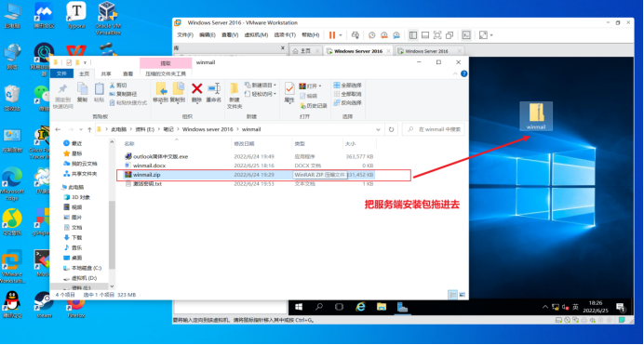This screenshot has width=644, height=345.
Task: Open the File (文件) ribbon tab
Action: (61, 73)
